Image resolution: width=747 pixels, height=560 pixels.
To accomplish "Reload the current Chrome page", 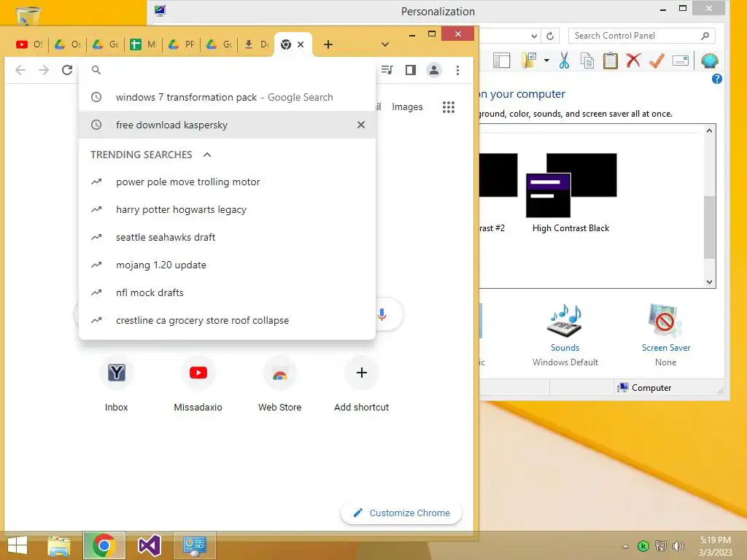I will (67, 70).
